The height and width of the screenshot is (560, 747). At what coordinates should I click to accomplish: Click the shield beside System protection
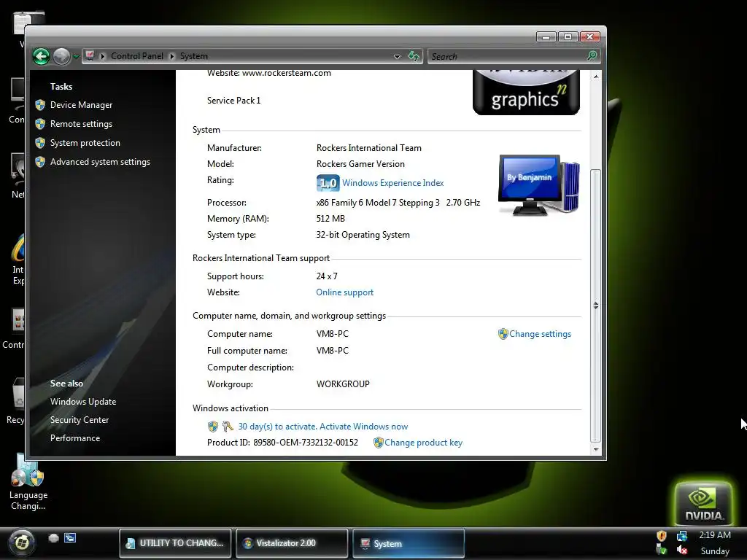[x=40, y=143]
